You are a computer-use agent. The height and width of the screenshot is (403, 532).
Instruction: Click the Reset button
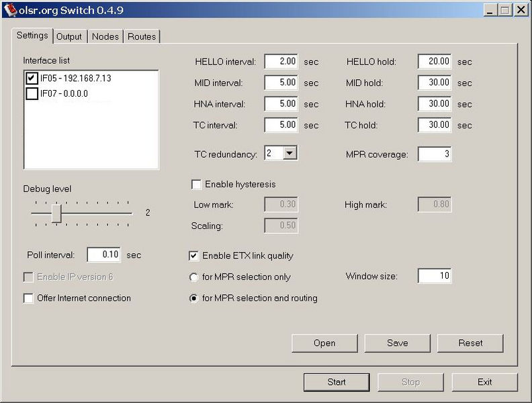[470, 343]
